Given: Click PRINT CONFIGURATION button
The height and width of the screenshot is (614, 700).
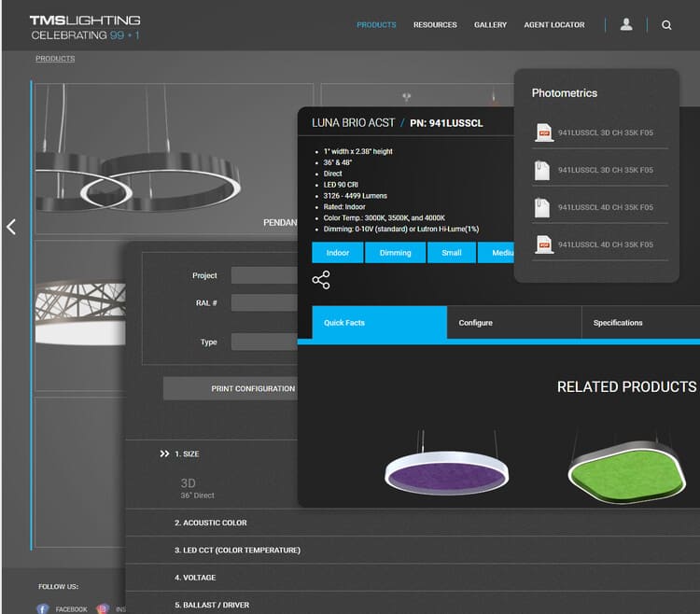Looking at the screenshot, I should 231,389.
